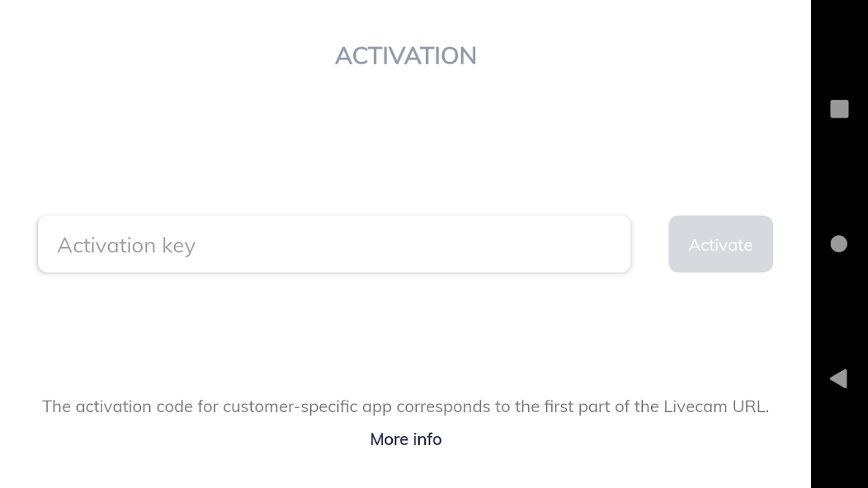Place cursor in the Activation key box
Screen dimensions: 868x488
coord(334,245)
